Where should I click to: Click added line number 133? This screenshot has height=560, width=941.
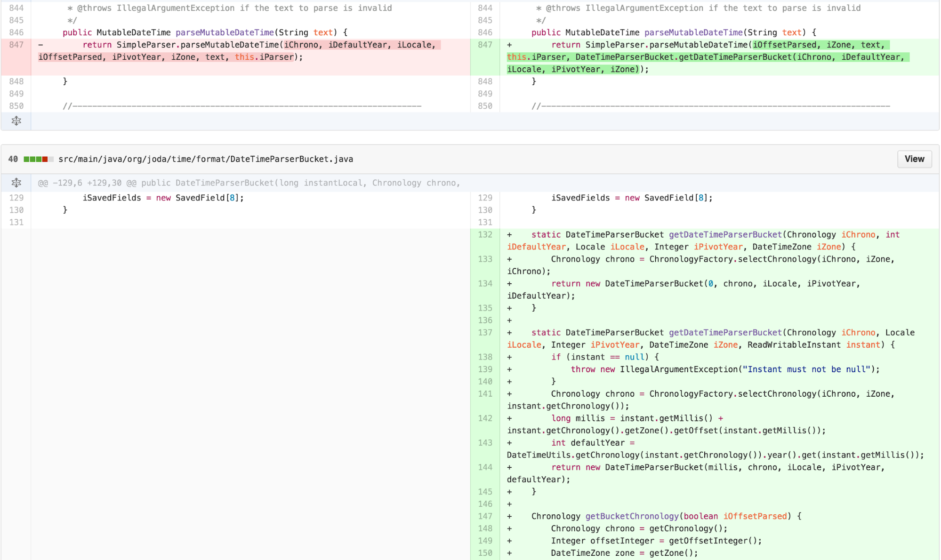click(x=485, y=259)
